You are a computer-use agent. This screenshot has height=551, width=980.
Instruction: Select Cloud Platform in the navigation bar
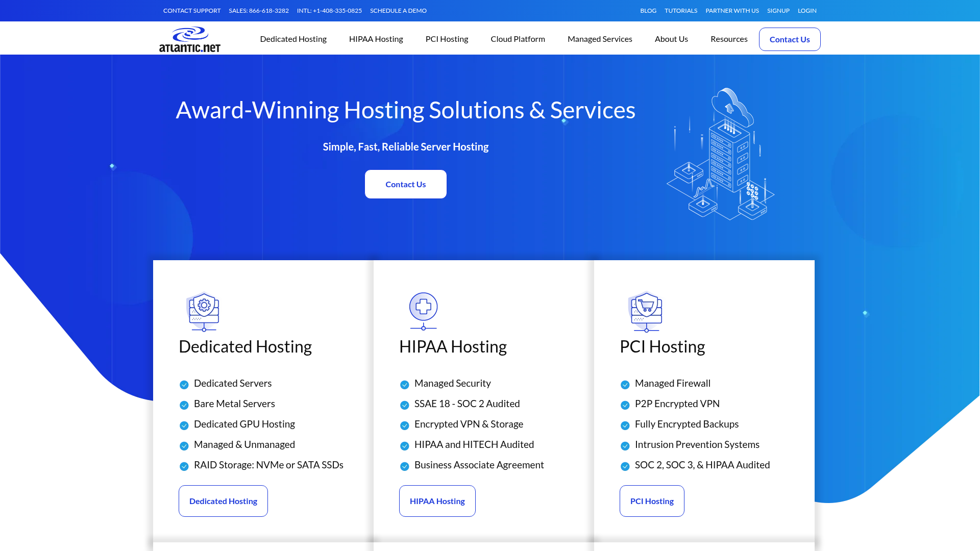click(x=518, y=39)
